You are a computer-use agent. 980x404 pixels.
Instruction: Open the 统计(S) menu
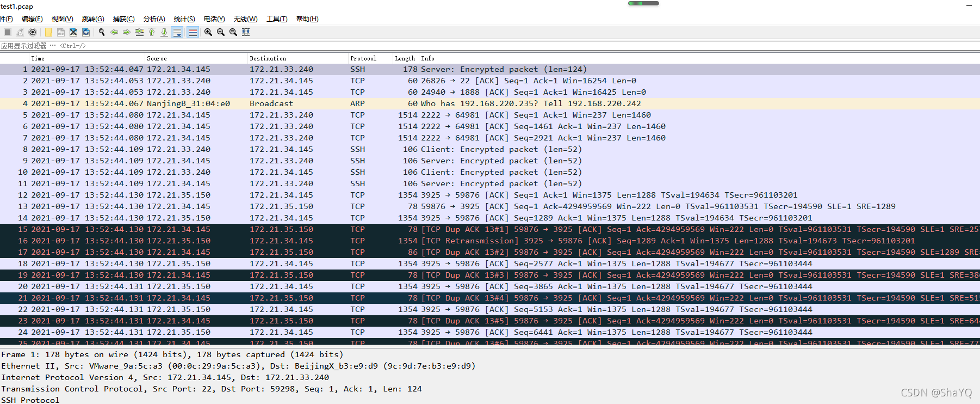coord(184,19)
